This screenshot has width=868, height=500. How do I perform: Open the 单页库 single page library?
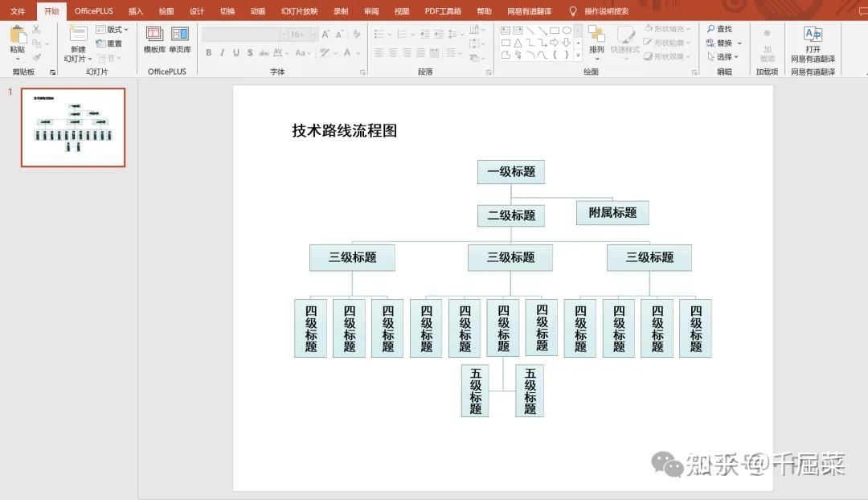pos(180,39)
